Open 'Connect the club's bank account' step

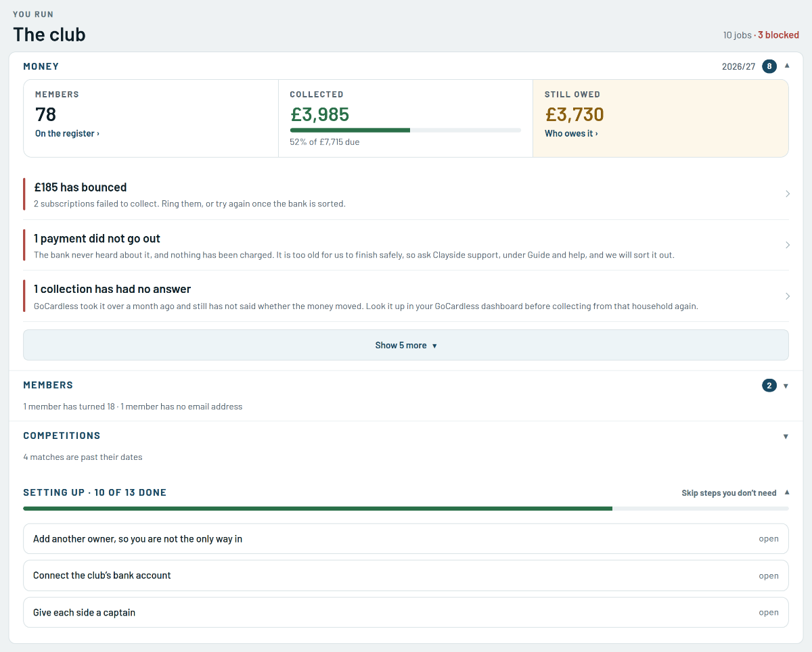click(x=406, y=576)
